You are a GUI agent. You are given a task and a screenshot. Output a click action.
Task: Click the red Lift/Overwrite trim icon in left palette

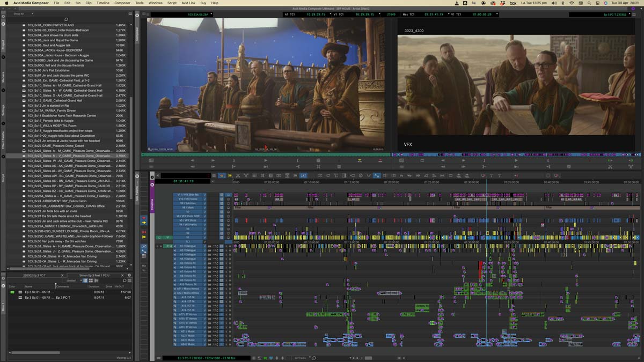click(144, 232)
